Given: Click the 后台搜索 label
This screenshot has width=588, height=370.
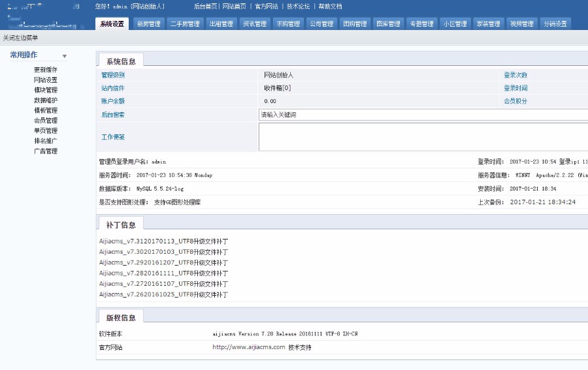Looking at the screenshot, I should point(113,115).
